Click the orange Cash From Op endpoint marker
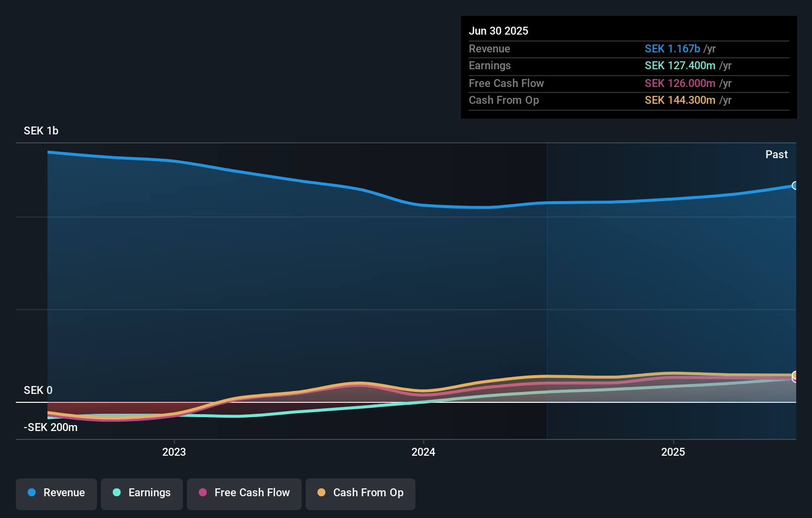The width and height of the screenshot is (812, 518). click(x=795, y=375)
